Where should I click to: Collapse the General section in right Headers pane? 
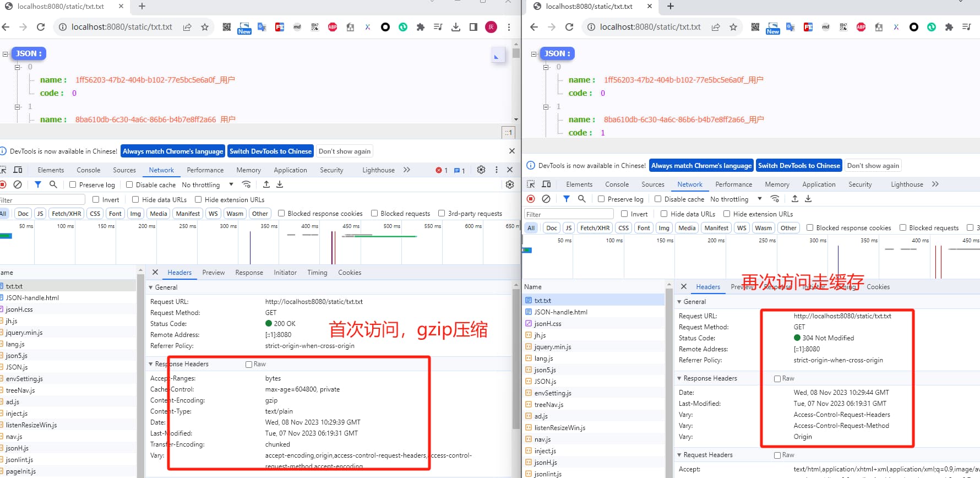[x=679, y=302]
